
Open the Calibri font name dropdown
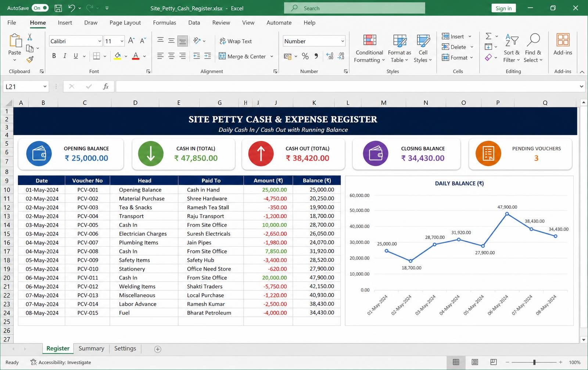pyautogui.click(x=100, y=41)
